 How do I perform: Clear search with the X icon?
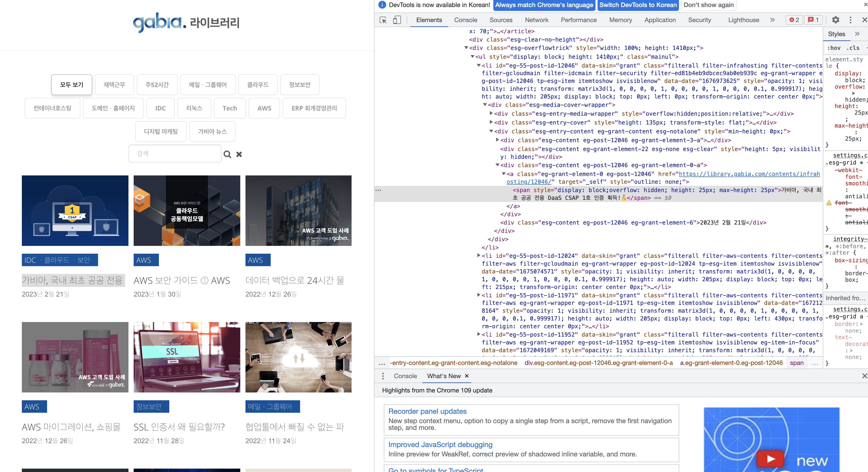pyautogui.click(x=239, y=154)
